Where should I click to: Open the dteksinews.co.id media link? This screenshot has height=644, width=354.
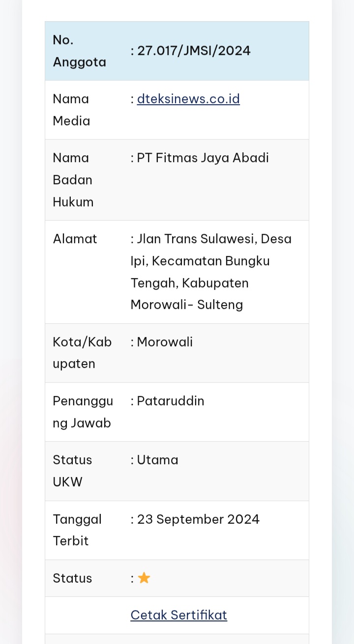pos(188,99)
